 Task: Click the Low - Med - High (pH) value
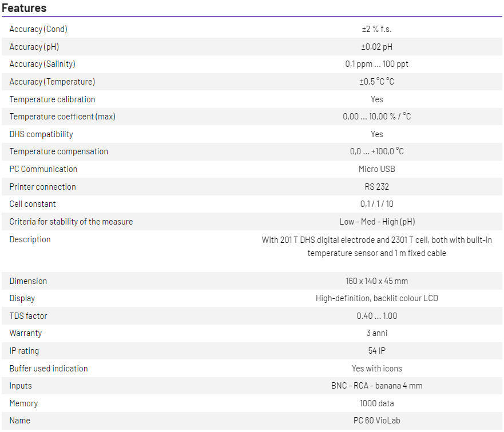tap(376, 222)
